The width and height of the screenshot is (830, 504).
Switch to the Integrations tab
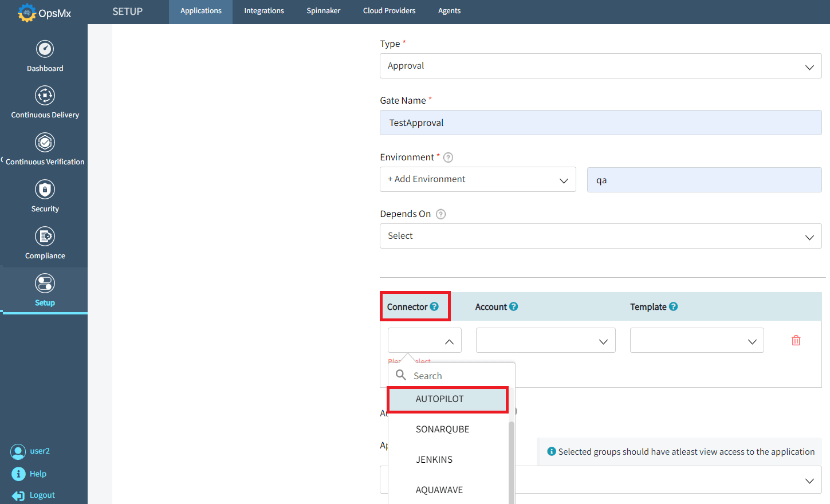point(264,11)
